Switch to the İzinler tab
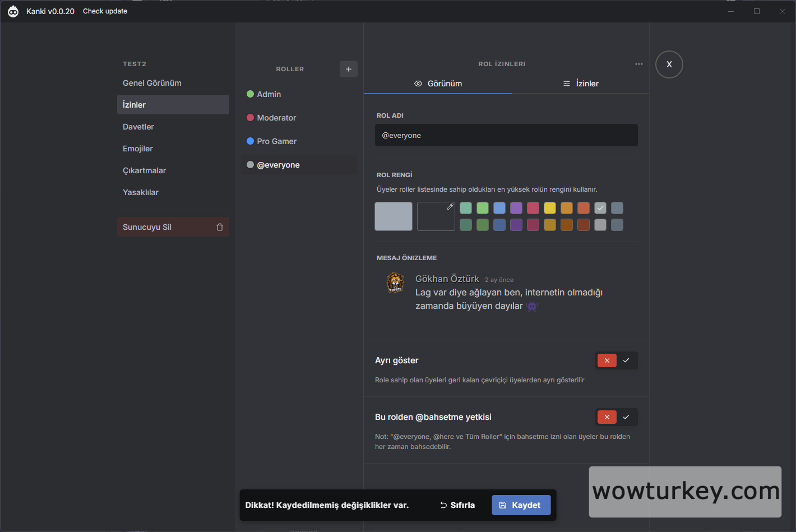The height and width of the screenshot is (532, 796). point(581,84)
